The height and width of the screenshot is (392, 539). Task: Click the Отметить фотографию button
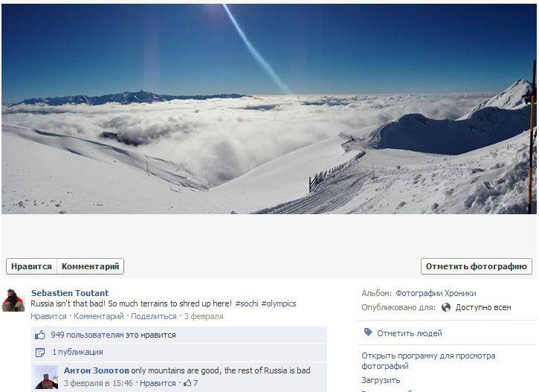click(477, 266)
